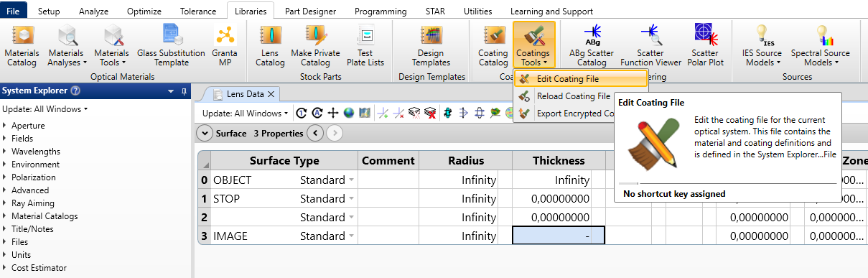Open IMAGE surface type dropdown
Viewport: 868px width, 278px height.
(x=352, y=236)
